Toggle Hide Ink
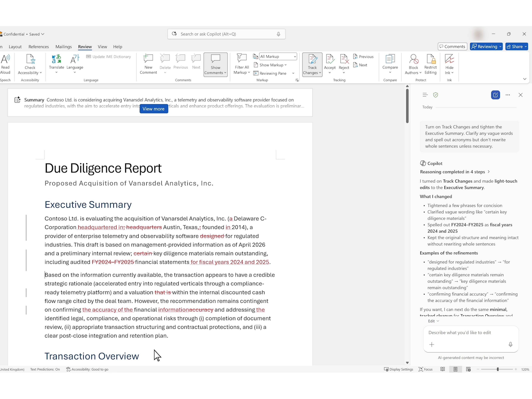Screen dimensions: 532x399 (449, 64)
